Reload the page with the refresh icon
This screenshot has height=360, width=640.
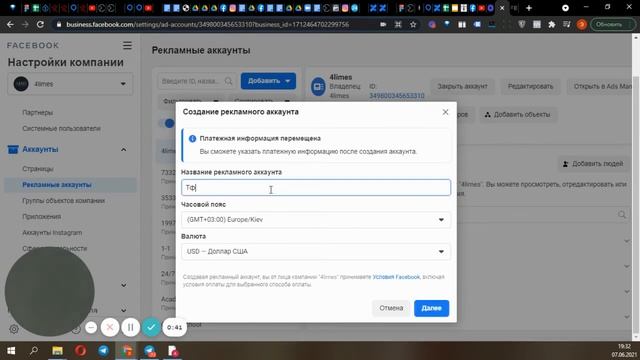(x=40, y=24)
